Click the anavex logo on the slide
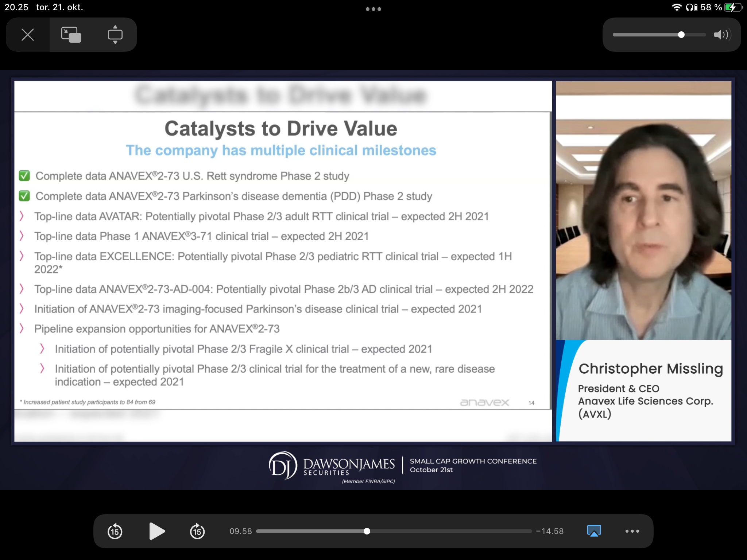This screenshot has height=560, width=747. [484, 402]
